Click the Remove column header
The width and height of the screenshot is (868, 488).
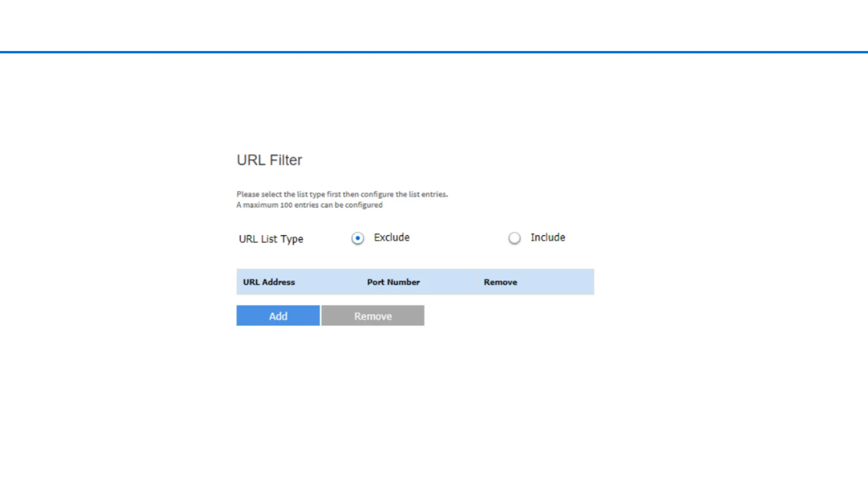[500, 282]
